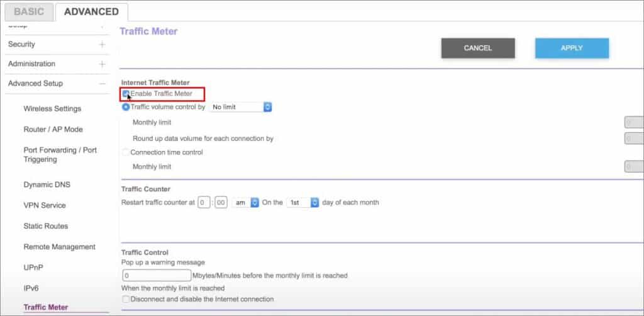The image size is (644, 316).
Task: Expand the Administration section plus icon
Action: click(102, 64)
